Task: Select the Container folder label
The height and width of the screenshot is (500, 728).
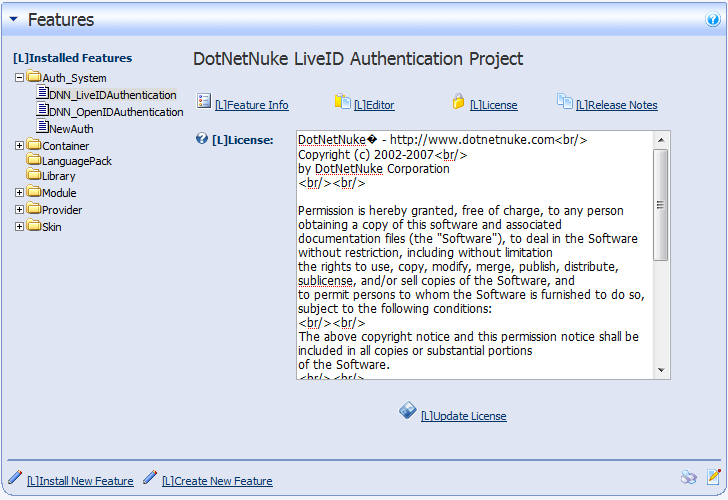Action: 65,146
